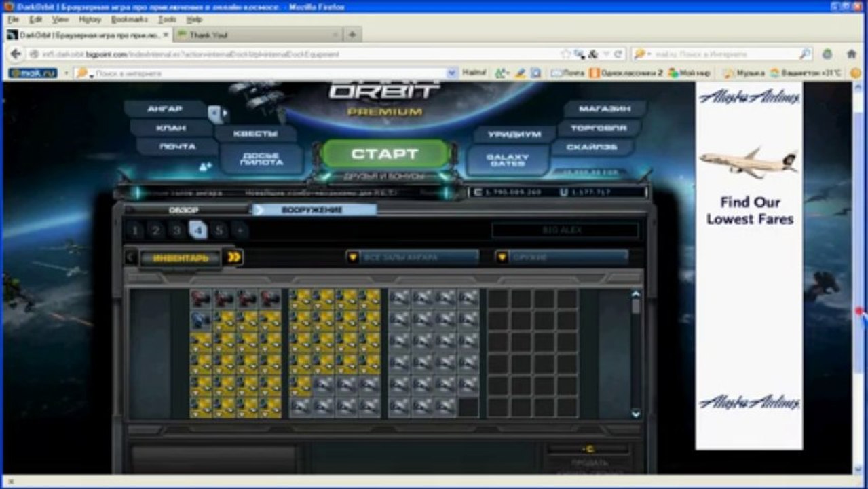Select hangar slot 1

134,230
